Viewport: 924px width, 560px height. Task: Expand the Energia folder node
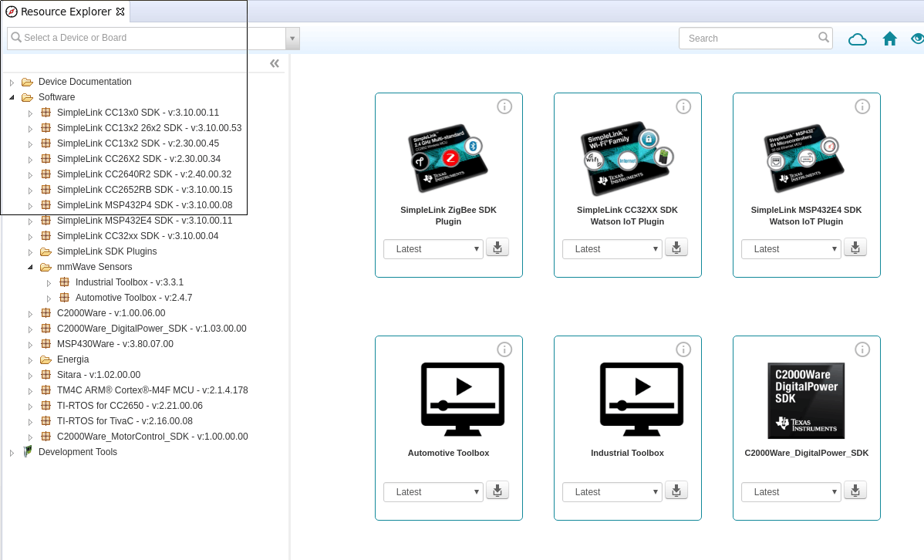tap(31, 360)
